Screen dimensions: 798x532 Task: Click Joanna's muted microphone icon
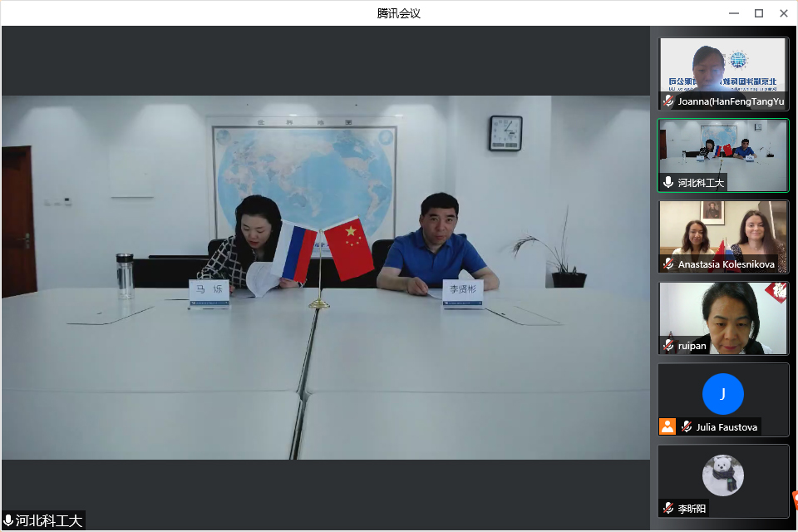(668, 101)
